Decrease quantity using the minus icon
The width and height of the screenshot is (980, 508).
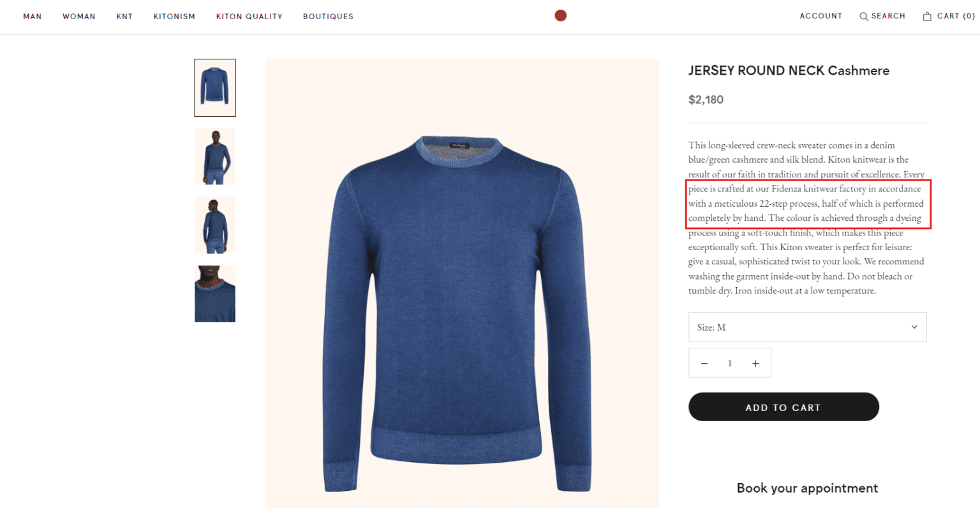pos(704,362)
